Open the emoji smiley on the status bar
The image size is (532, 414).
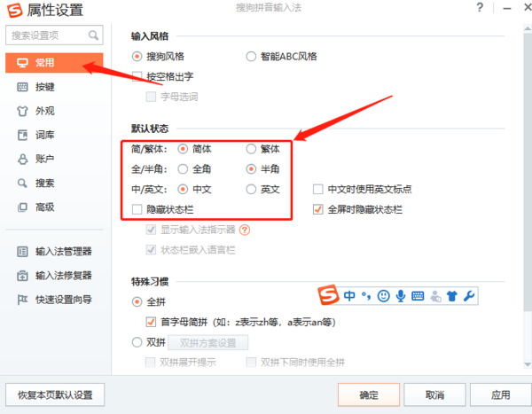[383, 296]
